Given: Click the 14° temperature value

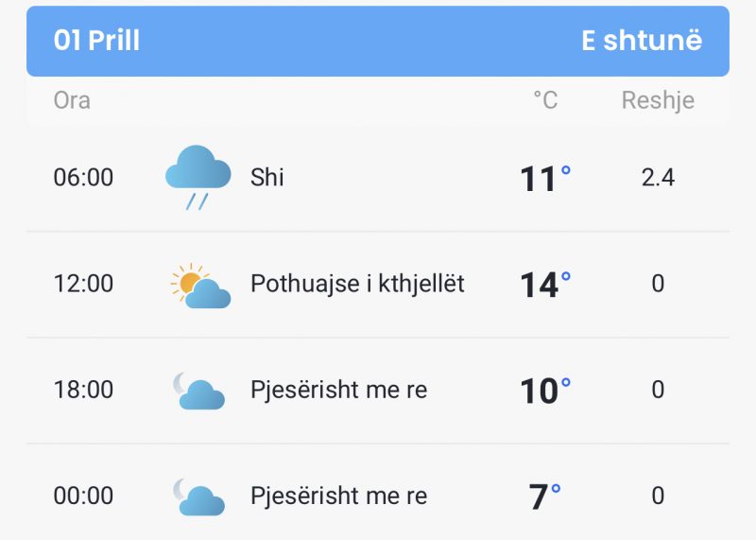Looking at the screenshot, I should pyautogui.click(x=545, y=285).
